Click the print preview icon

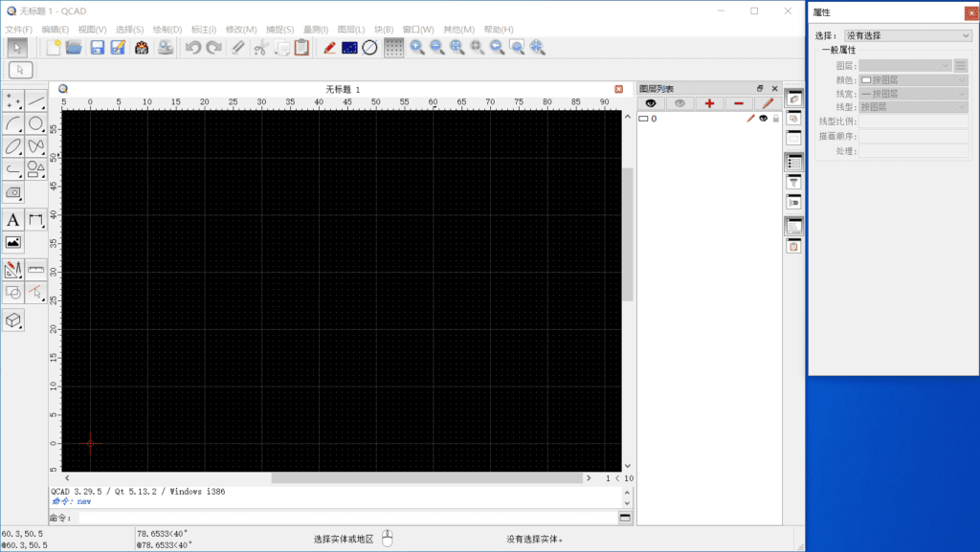(x=166, y=48)
